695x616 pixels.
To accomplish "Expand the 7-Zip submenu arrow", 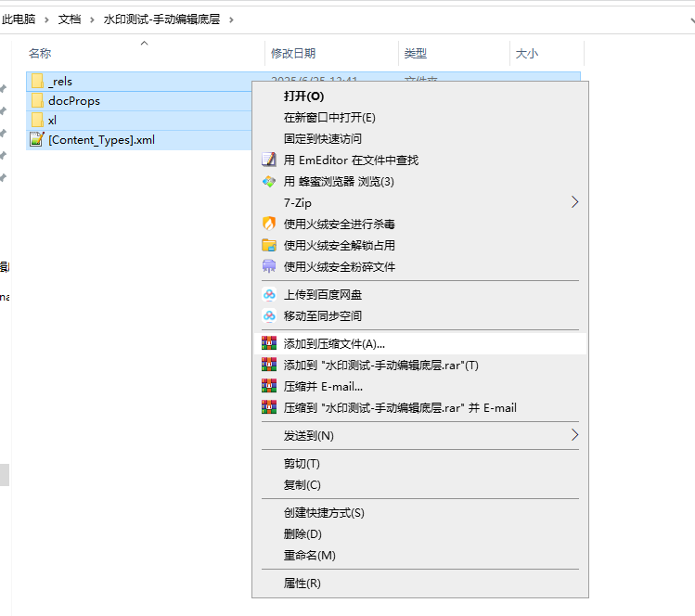I will tap(575, 202).
